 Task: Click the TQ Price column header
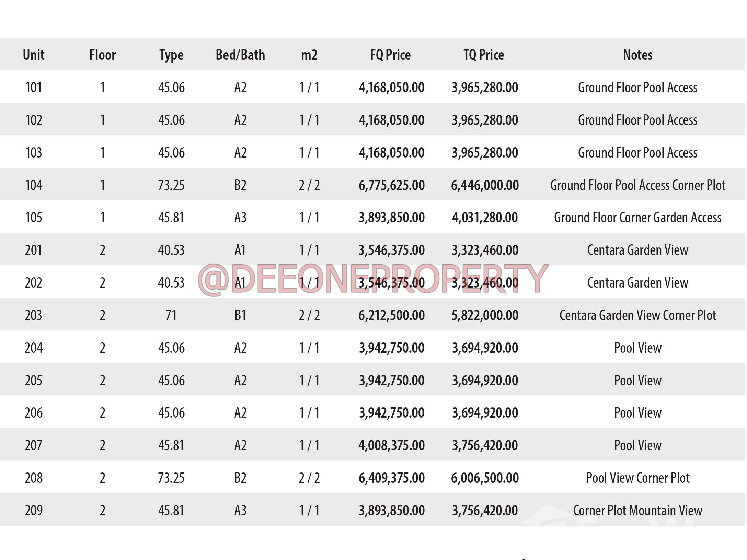point(484,55)
